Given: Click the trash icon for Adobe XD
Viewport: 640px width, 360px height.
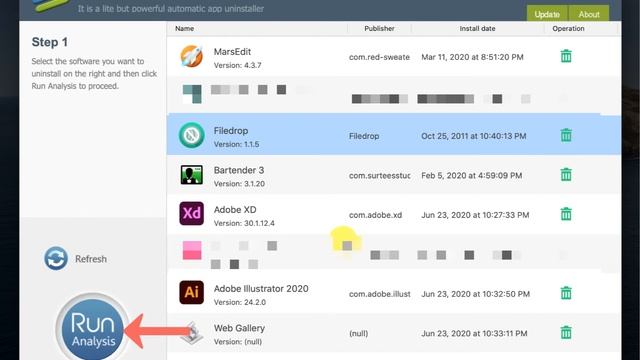Looking at the screenshot, I should pos(566,214).
